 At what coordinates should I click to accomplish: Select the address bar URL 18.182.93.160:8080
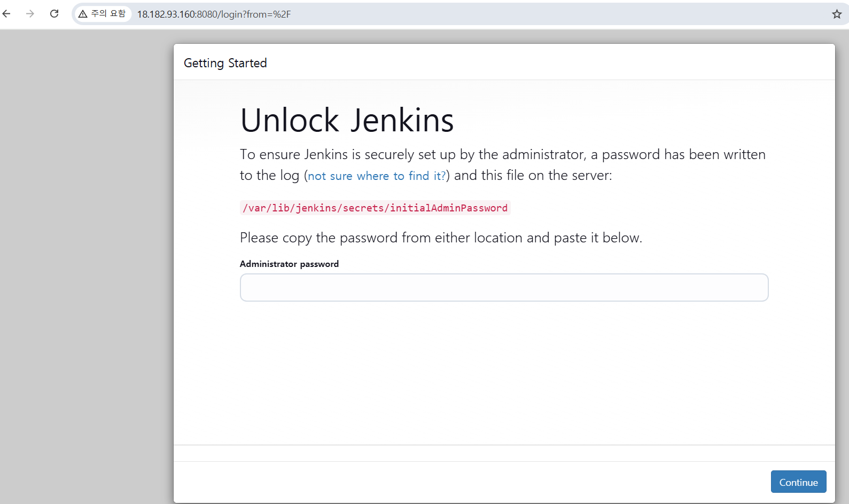214,14
